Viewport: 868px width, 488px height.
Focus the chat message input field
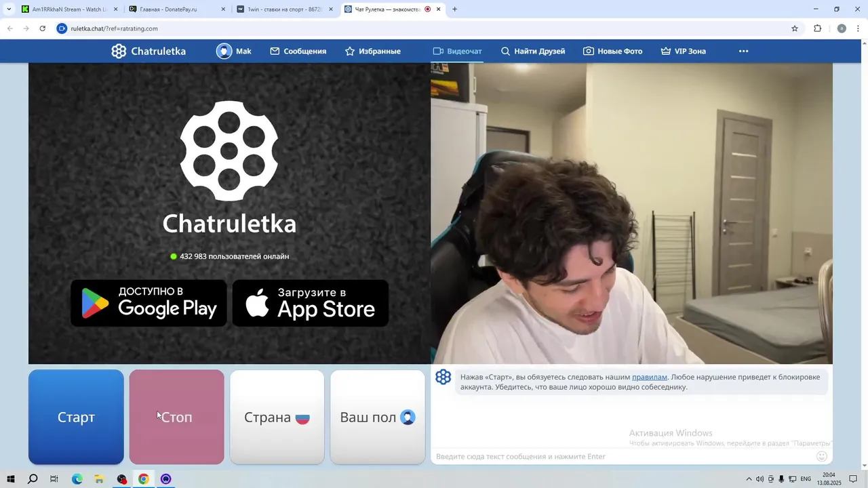click(x=620, y=457)
